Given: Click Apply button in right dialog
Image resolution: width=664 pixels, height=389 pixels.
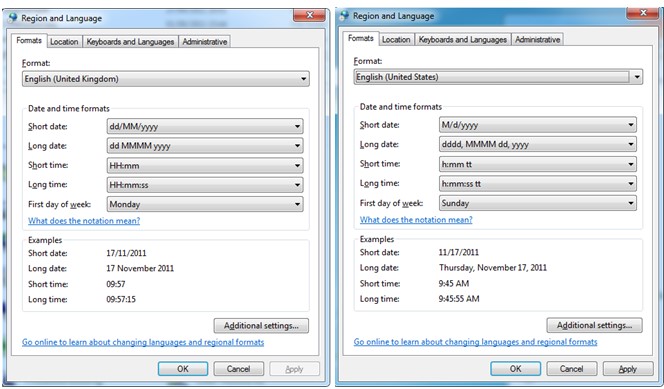Looking at the screenshot, I should coord(628,369).
